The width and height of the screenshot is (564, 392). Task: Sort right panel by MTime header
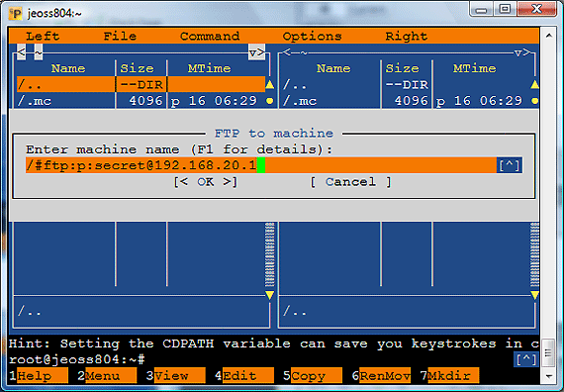coord(475,68)
